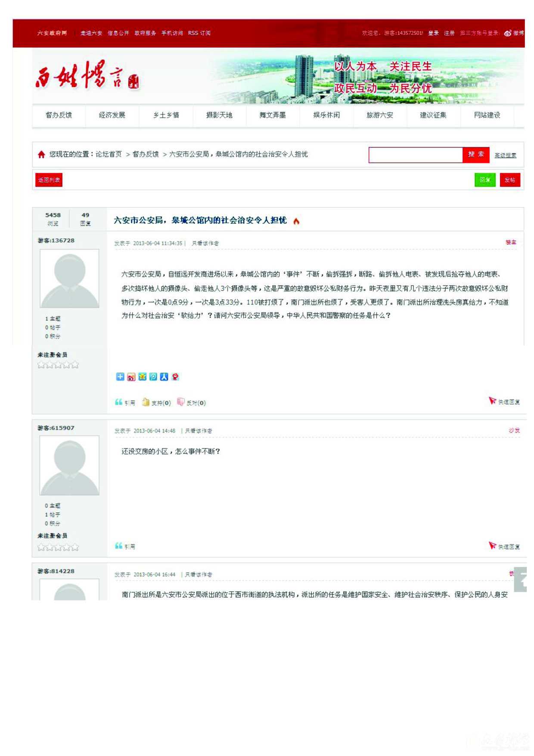This screenshot has width=534, height=756.
Task: Click avatar of 游客:136728
Action: point(69,278)
